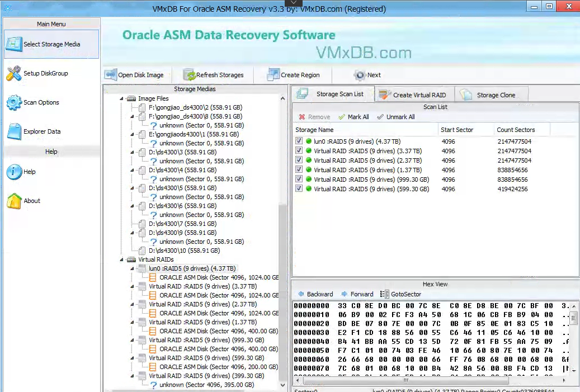Click count sectors value 419424256
580x392 pixels.
coord(512,189)
